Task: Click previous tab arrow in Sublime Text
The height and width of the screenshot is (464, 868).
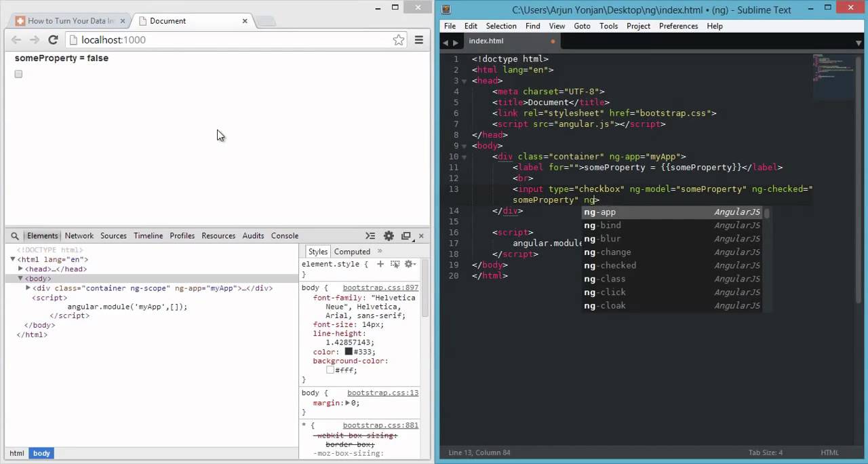Action: [446, 42]
